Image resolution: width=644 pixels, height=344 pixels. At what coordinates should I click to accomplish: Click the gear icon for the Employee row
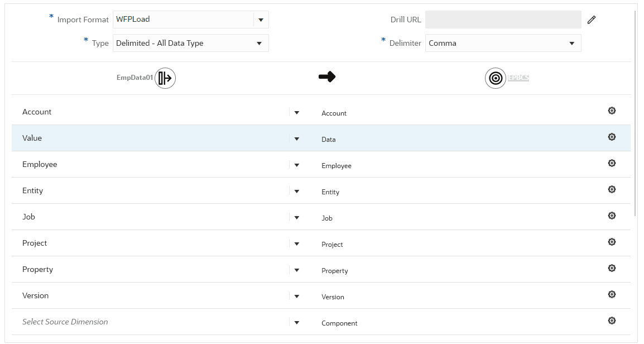point(612,164)
